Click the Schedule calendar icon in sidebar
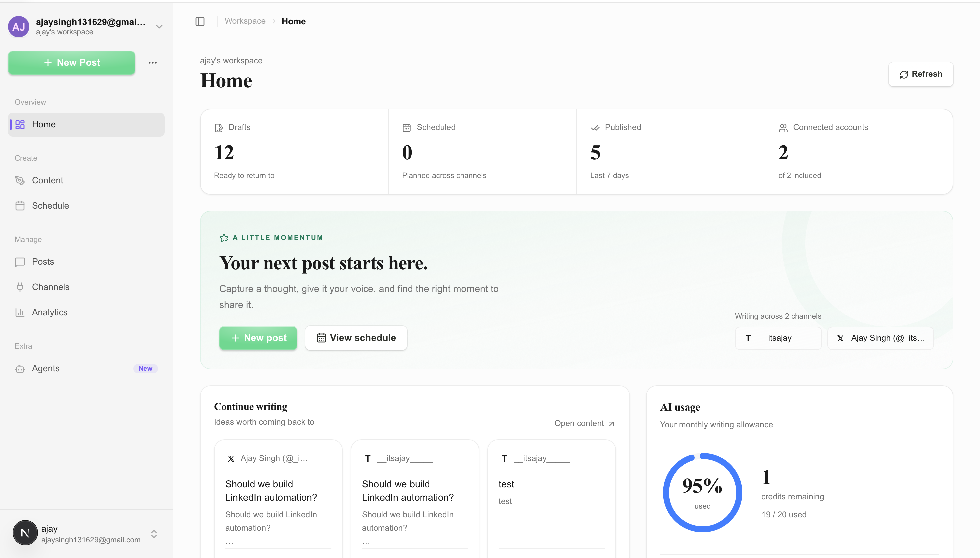Viewport: 980px width, 558px height. pos(20,206)
